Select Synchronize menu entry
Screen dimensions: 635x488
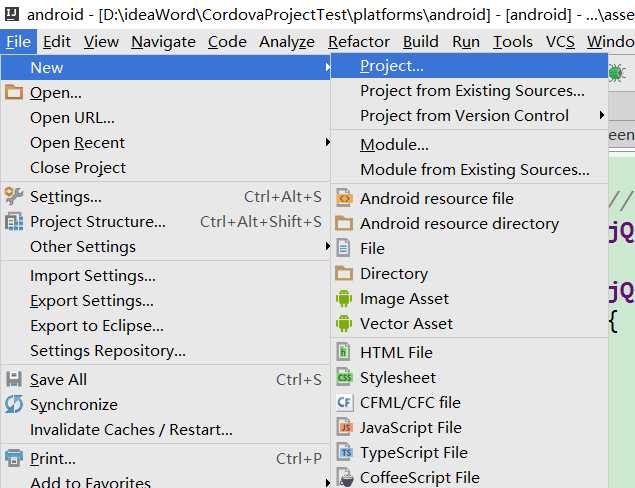tap(165, 405)
